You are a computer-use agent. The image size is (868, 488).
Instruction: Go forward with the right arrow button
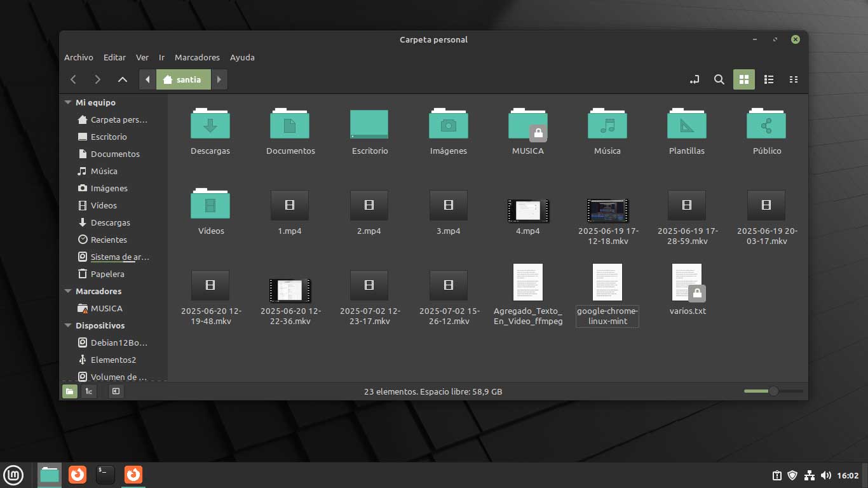click(97, 79)
